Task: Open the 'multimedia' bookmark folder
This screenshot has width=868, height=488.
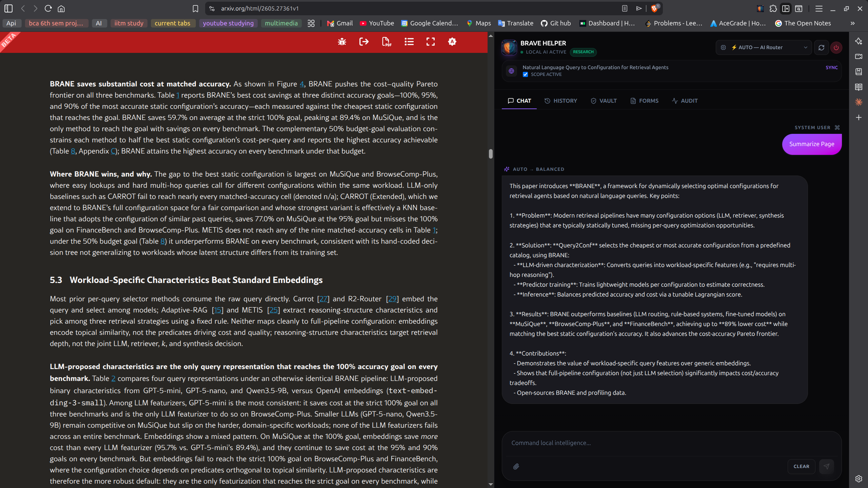Action: (x=281, y=23)
